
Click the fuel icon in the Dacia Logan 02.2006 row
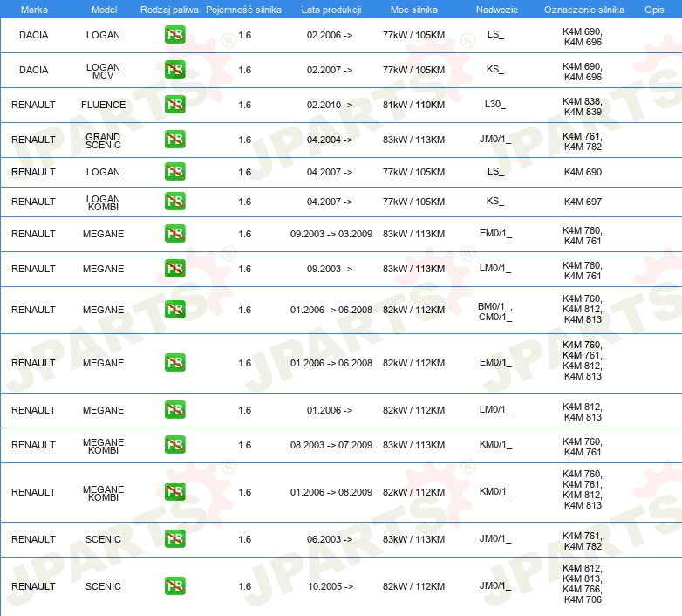(174, 35)
